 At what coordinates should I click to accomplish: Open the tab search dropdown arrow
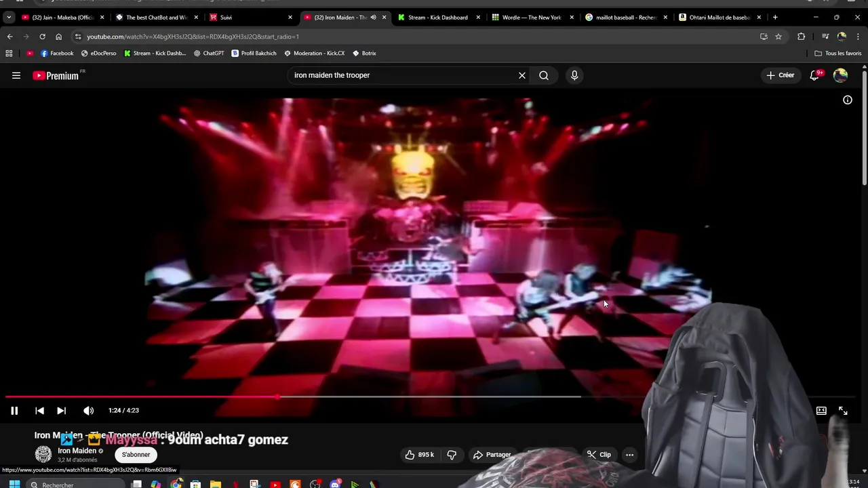(x=9, y=18)
